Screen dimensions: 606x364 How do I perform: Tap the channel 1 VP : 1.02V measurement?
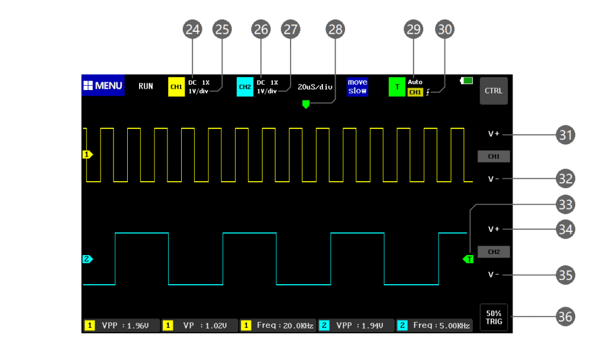coord(199,326)
